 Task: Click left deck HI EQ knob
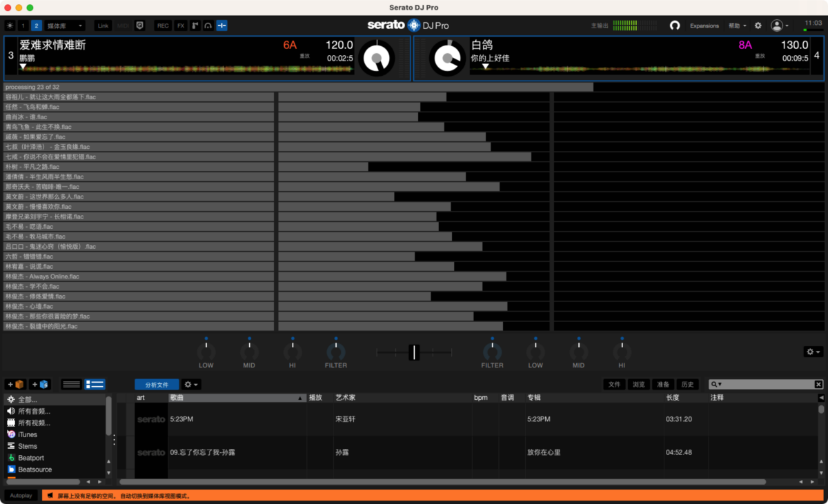[293, 351]
